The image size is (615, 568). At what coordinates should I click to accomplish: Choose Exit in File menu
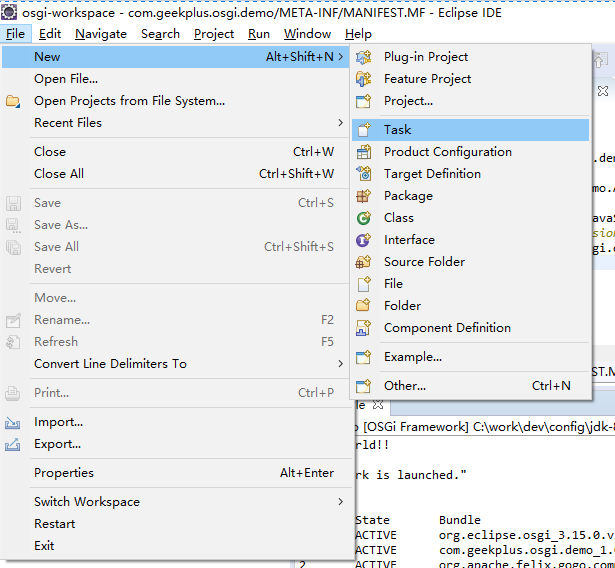pyautogui.click(x=175, y=546)
